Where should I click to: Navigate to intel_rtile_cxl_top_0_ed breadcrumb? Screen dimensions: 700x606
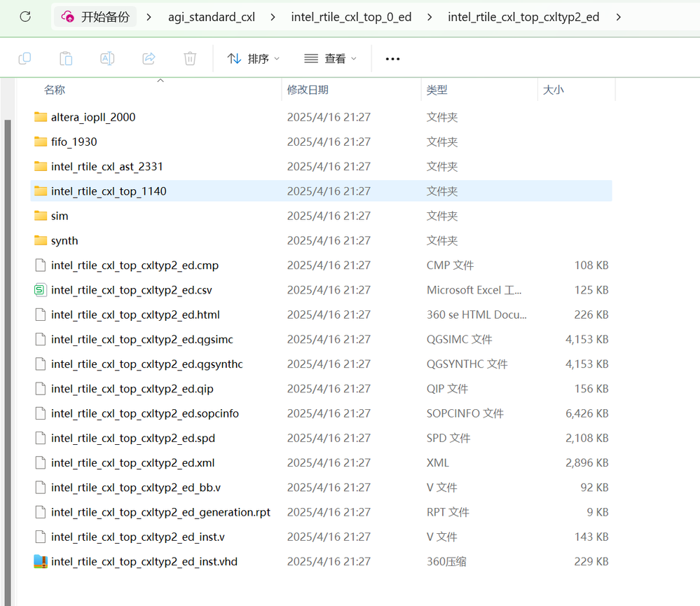351,17
